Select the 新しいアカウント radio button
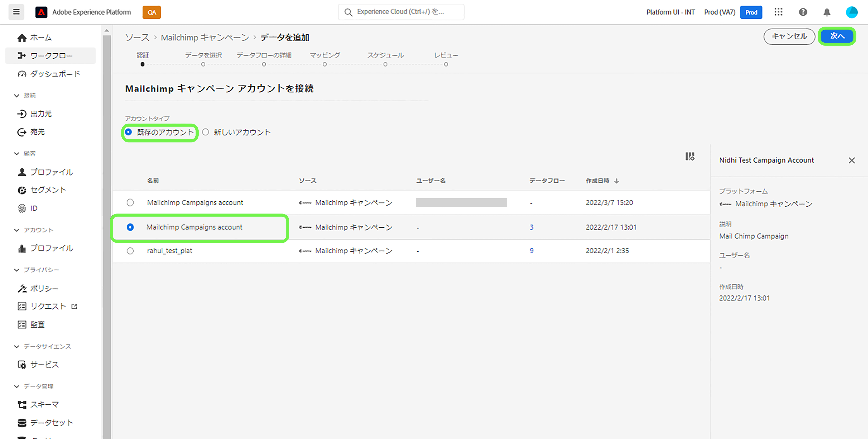The image size is (868, 439). (206, 132)
